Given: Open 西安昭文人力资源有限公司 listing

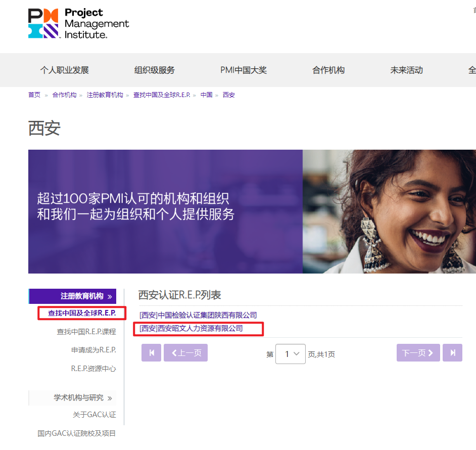Looking at the screenshot, I should [191, 328].
